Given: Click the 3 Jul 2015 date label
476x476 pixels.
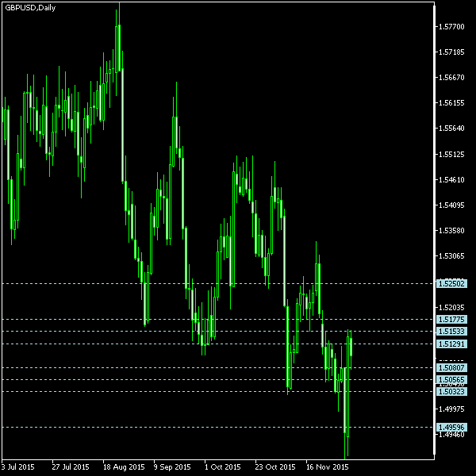Looking at the screenshot, I should click(x=18, y=466).
